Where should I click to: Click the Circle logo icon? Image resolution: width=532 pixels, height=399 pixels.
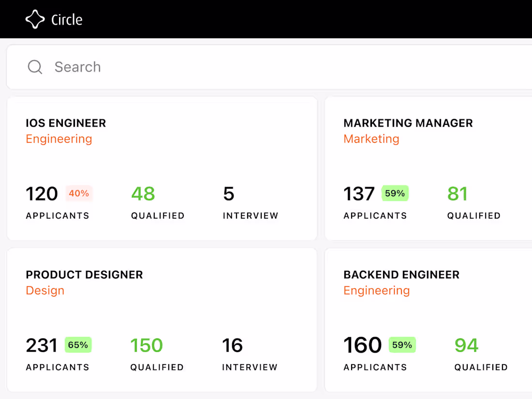coord(35,19)
